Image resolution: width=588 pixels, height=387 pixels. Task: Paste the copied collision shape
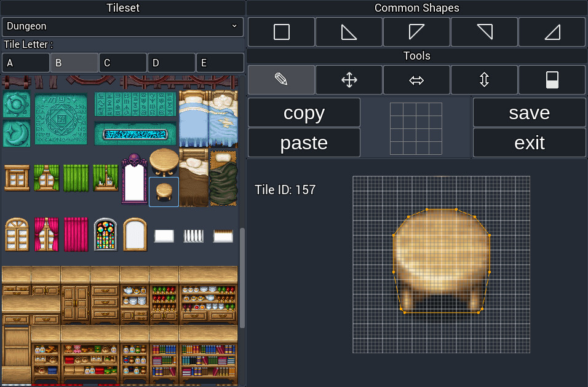tap(304, 143)
